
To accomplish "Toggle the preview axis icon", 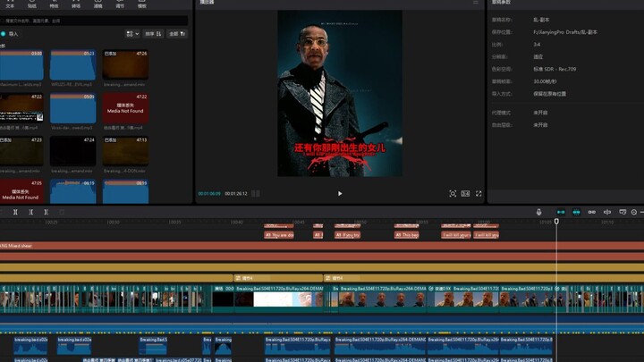I will click(x=607, y=212).
